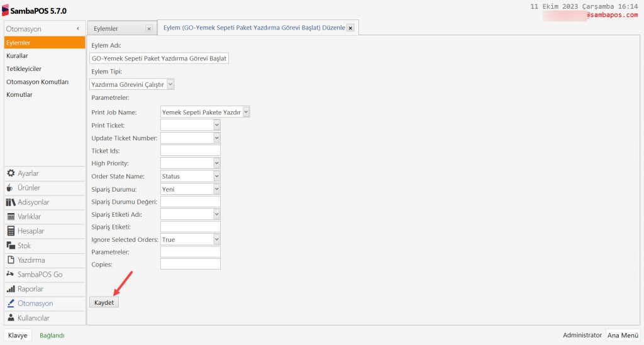Select Eylemler in the sidebar

(x=45, y=43)
